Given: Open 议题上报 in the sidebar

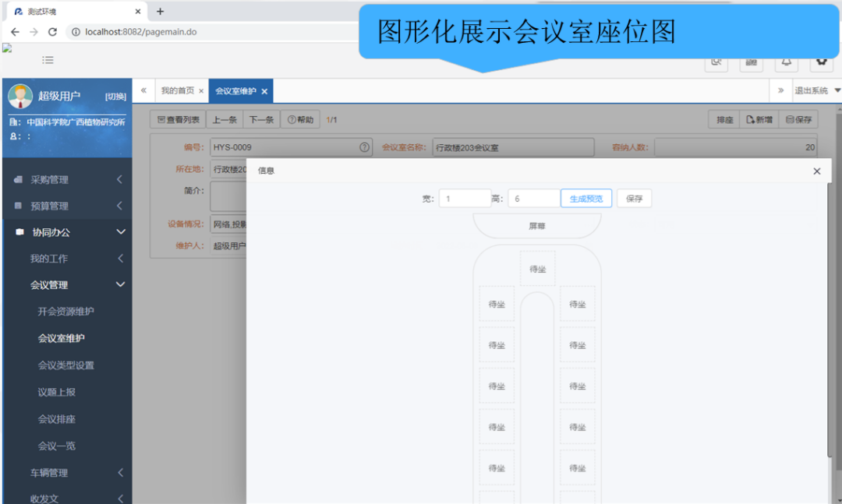Looking at the screenshot, I should (56, 392).
